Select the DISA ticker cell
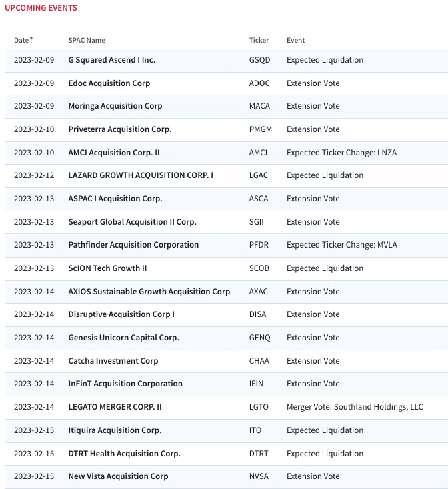Image resolution: width=448 pixels, height=489 pixels. (257, 314)
